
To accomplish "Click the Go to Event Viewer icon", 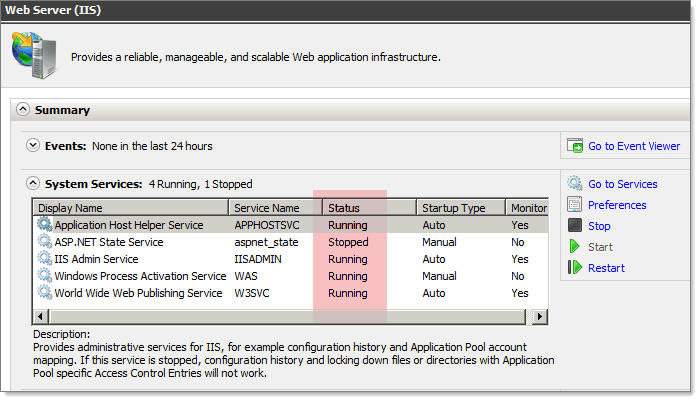I will tap(575, 146).
